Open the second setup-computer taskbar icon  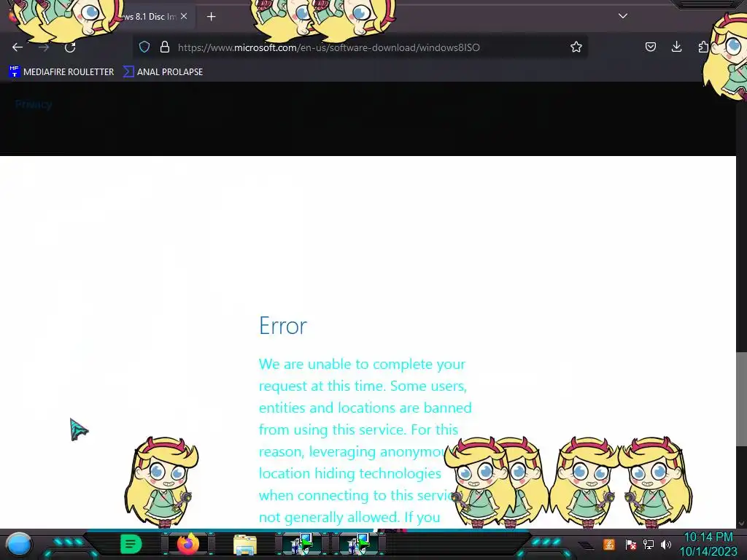359,544
